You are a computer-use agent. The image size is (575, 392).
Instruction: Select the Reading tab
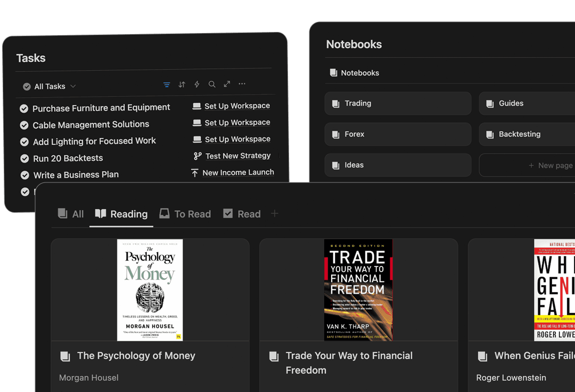point(121,214)
